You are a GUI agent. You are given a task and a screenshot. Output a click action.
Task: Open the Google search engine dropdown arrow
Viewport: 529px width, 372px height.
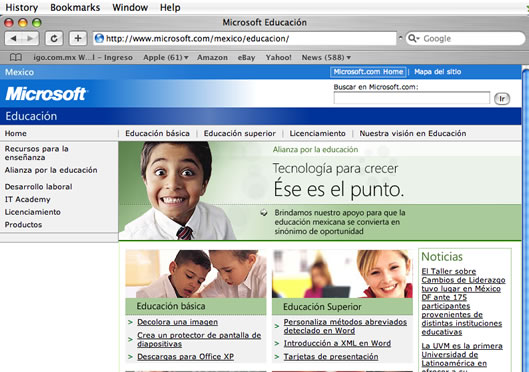(418, 39)
